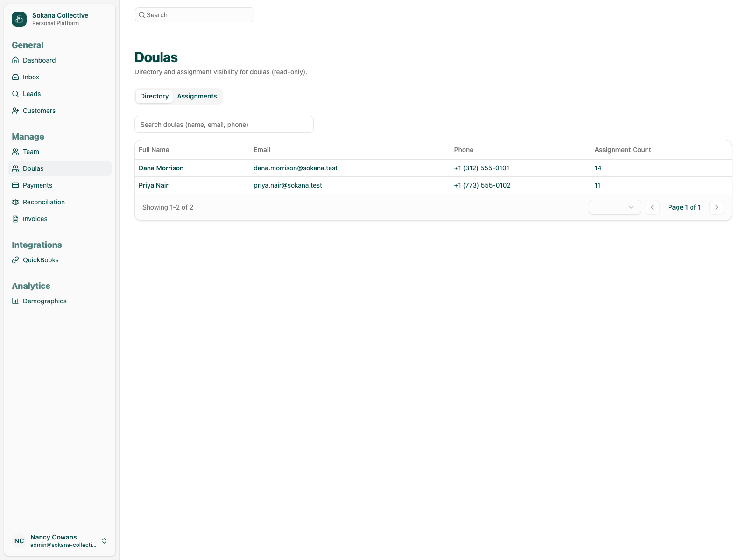Screen dimensions: 747x560
Task: Go to the next page
Action: [x=717, y=207]
